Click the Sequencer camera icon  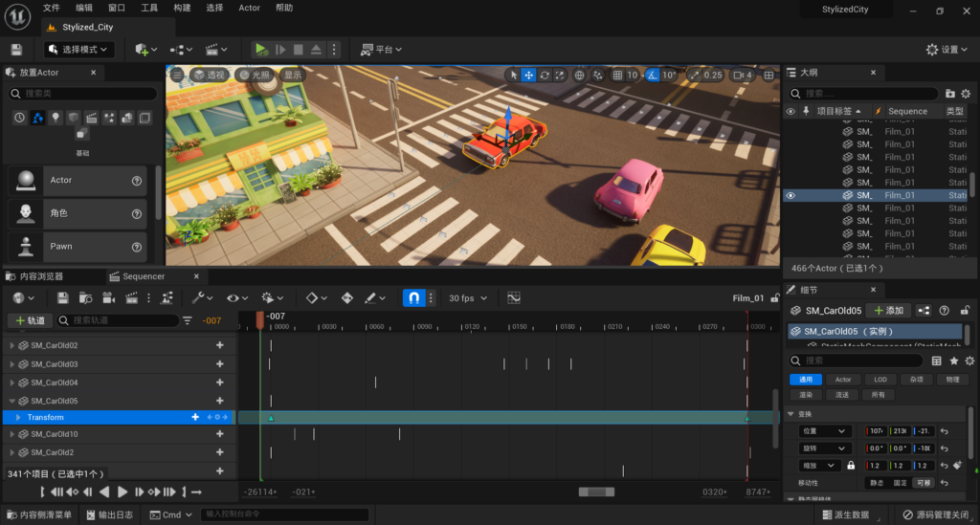(108, 298)
